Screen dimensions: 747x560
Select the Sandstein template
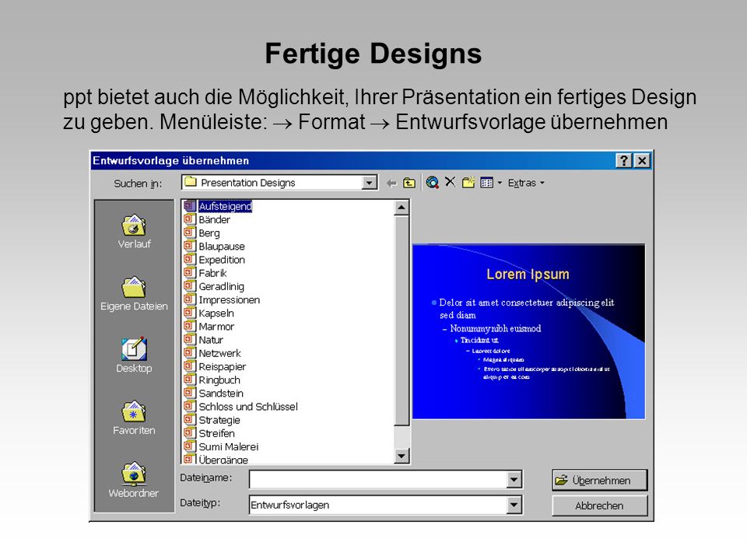point(220,393)
